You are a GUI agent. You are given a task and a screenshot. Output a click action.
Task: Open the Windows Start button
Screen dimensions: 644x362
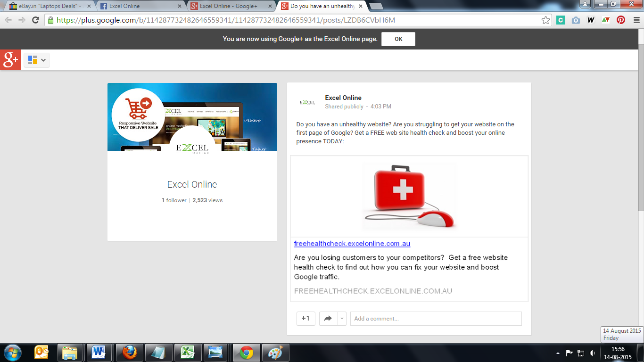(12, 353)
